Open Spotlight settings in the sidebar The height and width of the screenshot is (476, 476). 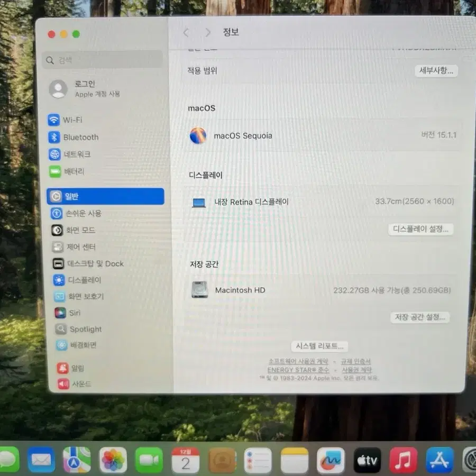78,329
